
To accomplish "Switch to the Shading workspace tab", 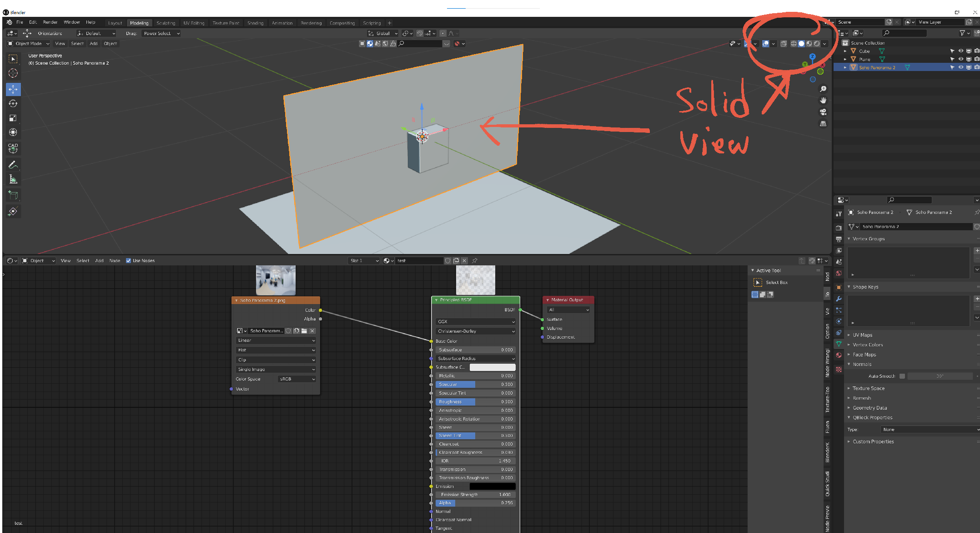I will pos(255,23).
